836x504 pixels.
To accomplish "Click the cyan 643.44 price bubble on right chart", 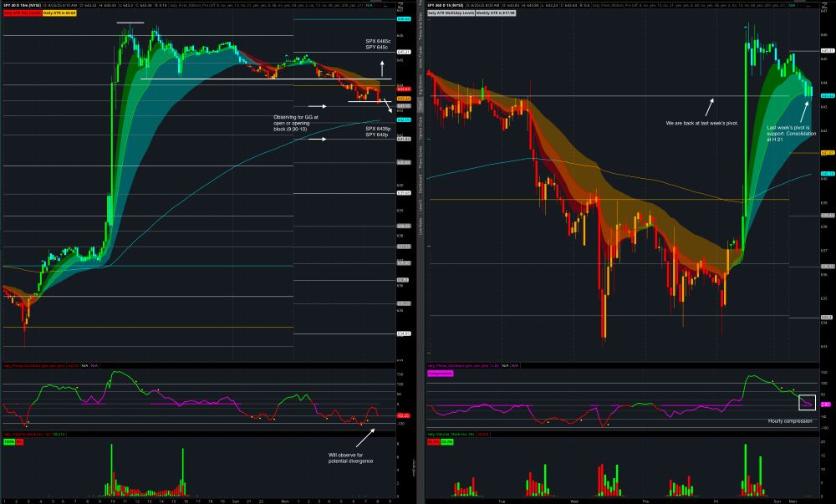I will (828, 96).
